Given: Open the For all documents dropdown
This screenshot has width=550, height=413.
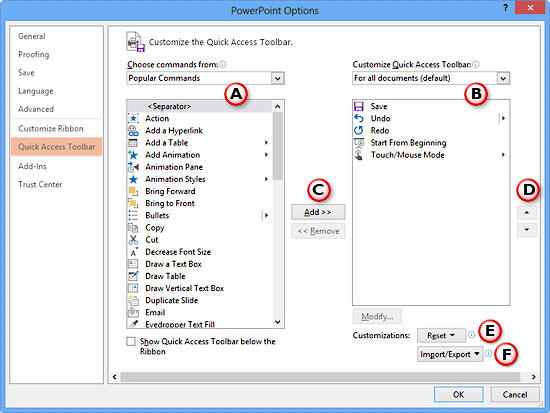Looking at the screenshot, I should tap(503, 78).
